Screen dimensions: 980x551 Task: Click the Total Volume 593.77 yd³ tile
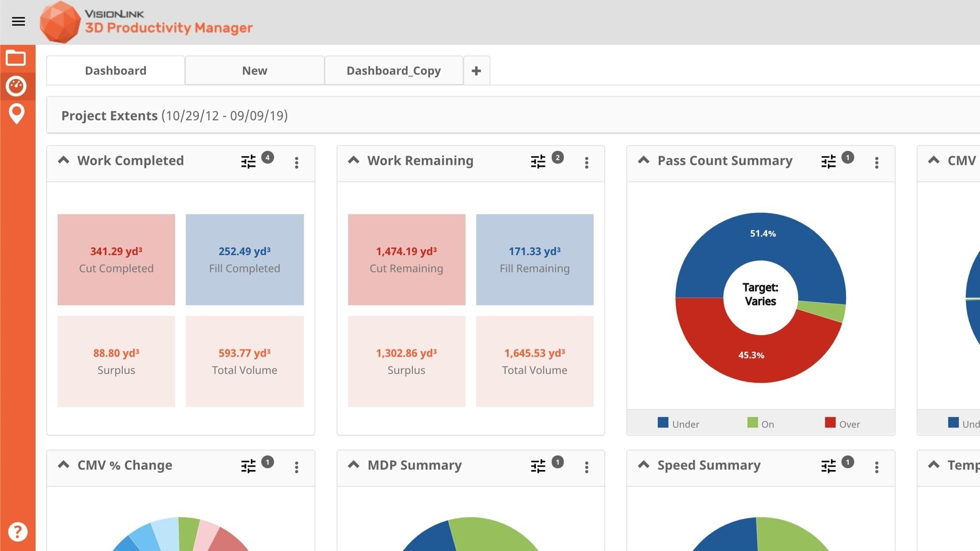pyautogui.click(x=245, y=361)
